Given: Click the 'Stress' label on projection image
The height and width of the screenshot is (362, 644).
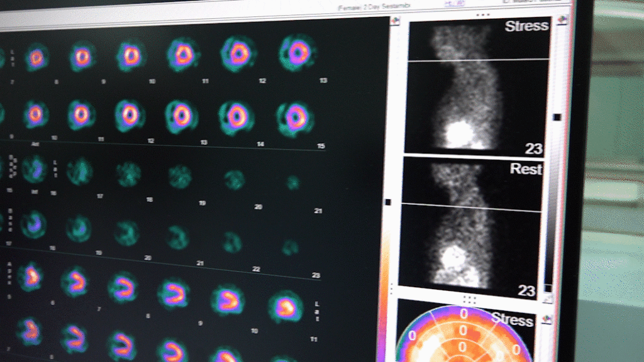Looking at the screenshot, I should (526, 26).
